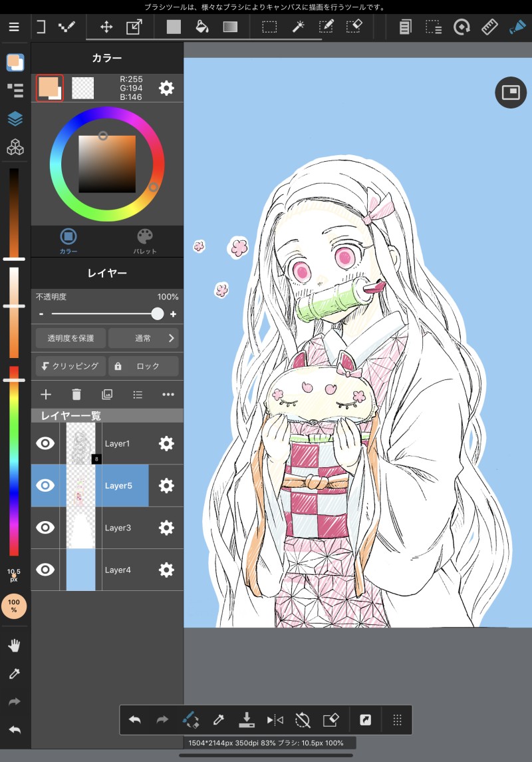Toggle クリッピング clipping
The width and height of the screenshot is (532, 762).
click(x=70, y=366)
